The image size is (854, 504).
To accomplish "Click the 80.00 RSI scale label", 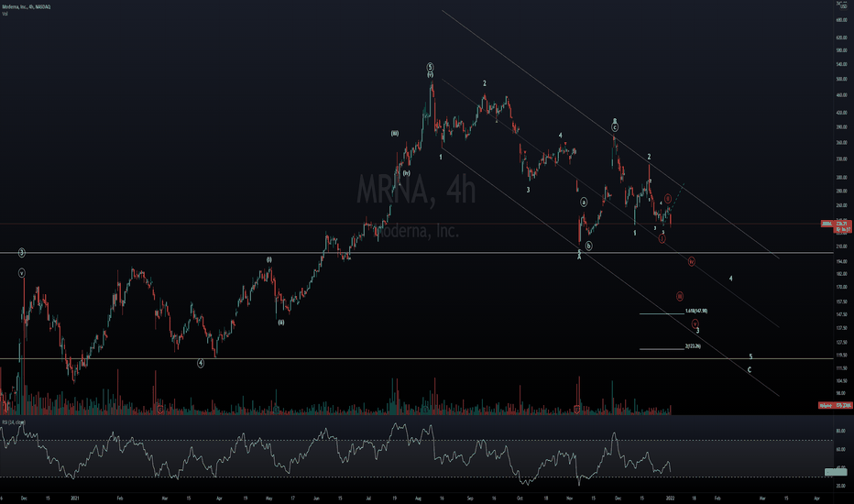I will click(841, 431).
